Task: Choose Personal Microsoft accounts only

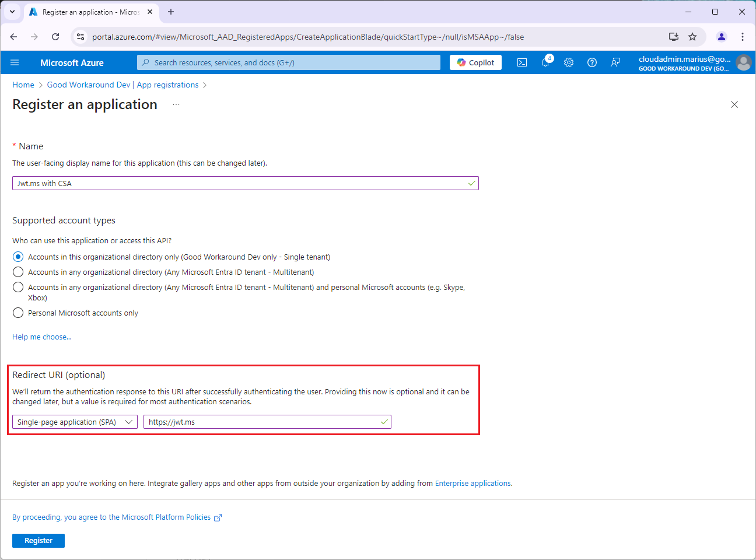Action: pyautogui.click(x=18, y=313)
